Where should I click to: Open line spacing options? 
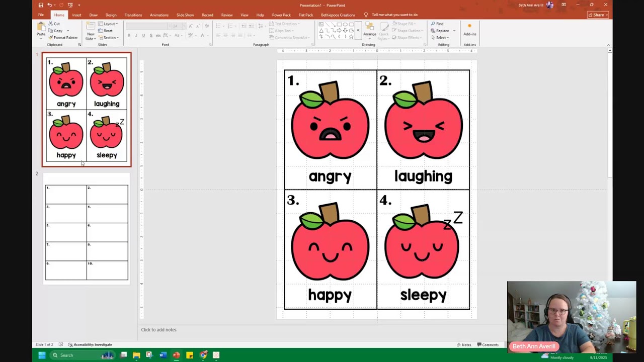click(x=261, y=26)
